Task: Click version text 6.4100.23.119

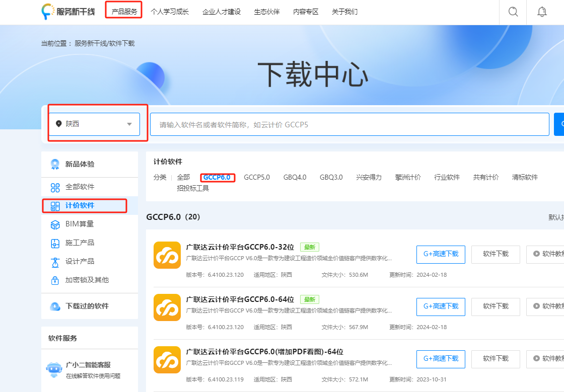Action: (226, 379)
